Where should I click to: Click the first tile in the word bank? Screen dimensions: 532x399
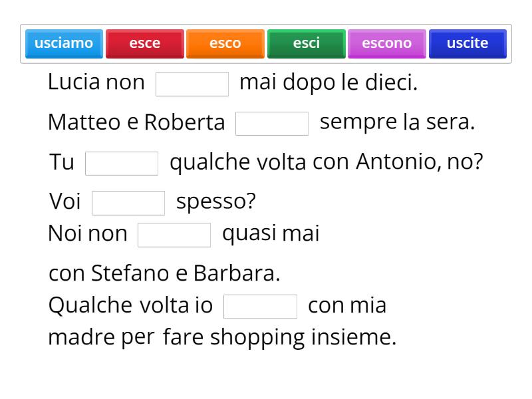(64, 43)
